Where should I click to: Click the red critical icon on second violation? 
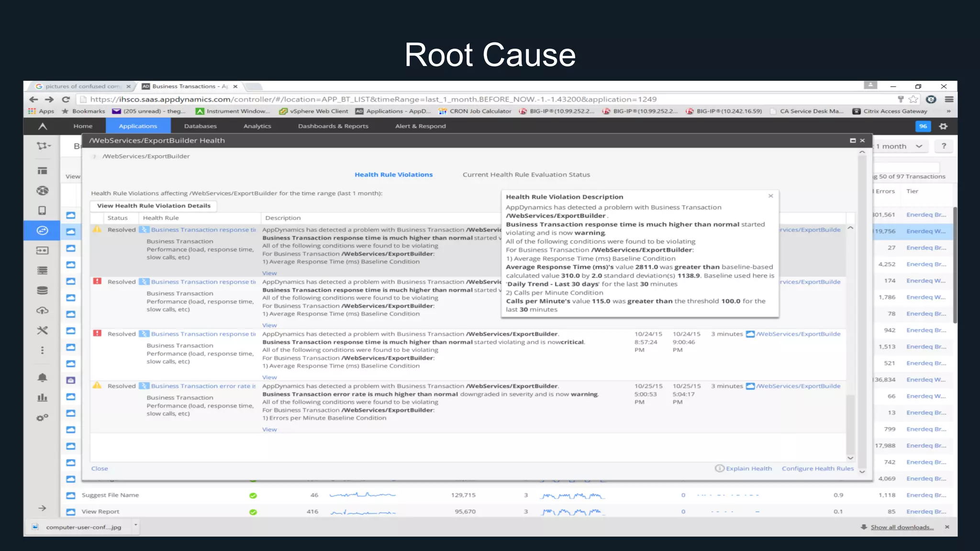point(97,281)
